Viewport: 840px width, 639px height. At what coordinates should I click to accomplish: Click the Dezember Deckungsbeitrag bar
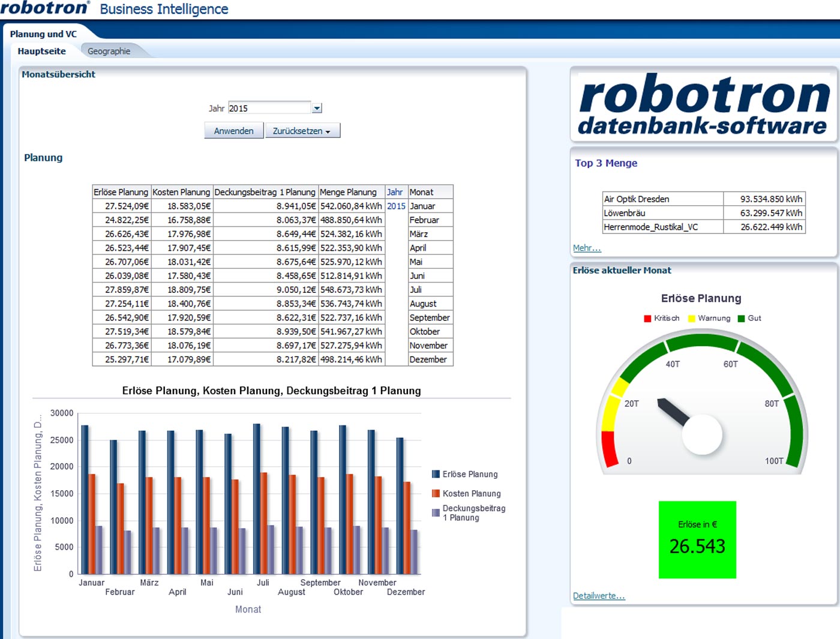[x=414, y=551]
